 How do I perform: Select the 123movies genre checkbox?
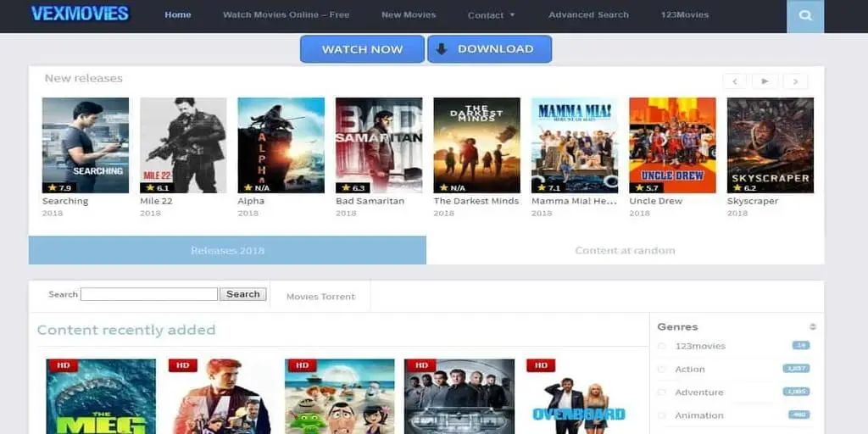[x=662, y=346]
